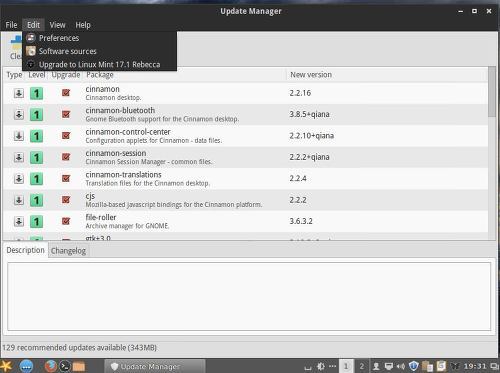Select the file-roller package name
The width and height of the screenshot is (500, 373).
click(x=101, y=217)
